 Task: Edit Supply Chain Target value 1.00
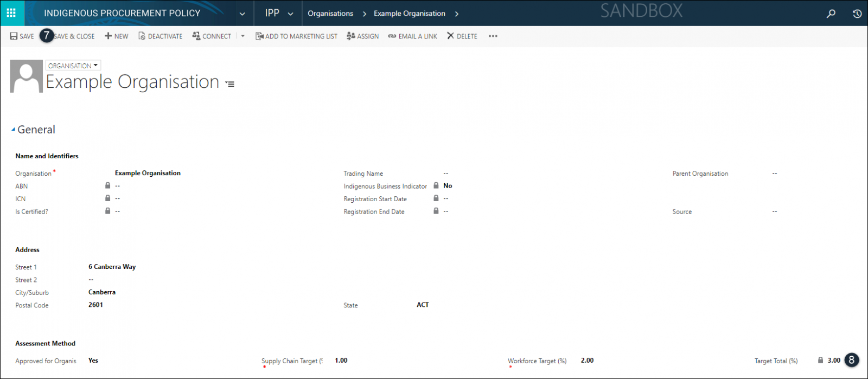[x=341, y=361]
